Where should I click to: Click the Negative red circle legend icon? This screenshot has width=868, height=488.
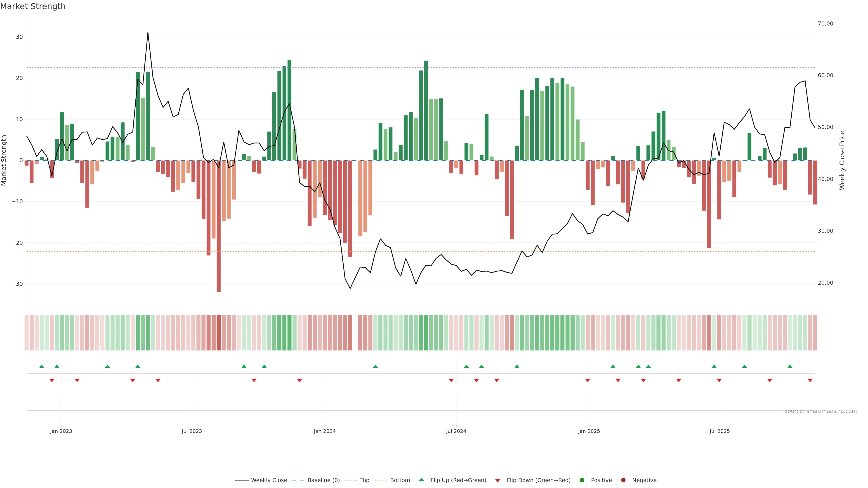623,480
